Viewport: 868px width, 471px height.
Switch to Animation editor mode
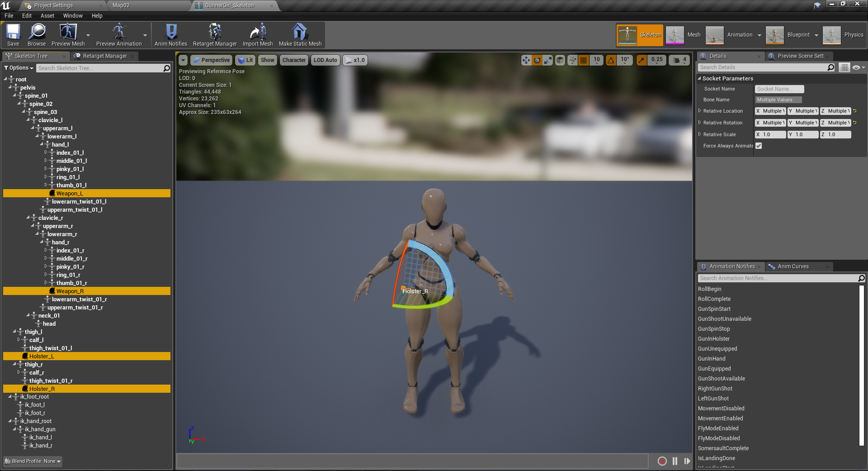point(729,35)
